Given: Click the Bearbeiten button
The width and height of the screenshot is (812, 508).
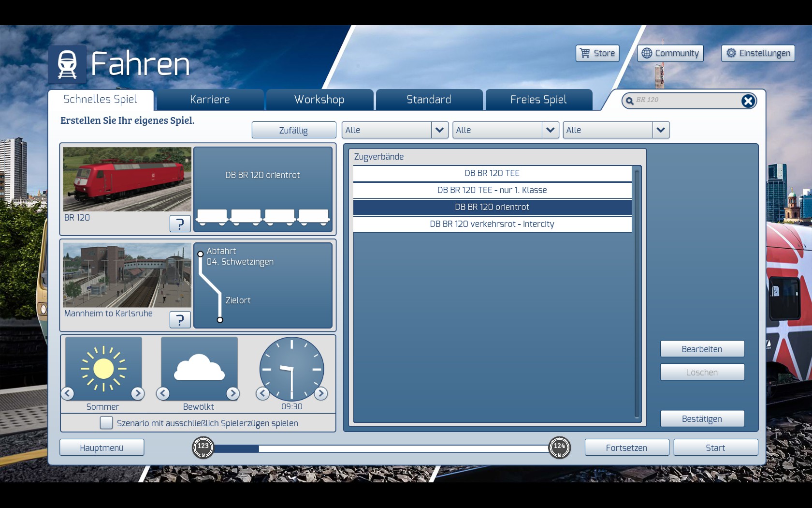Looking at the screenshot, I should click(702, 349).
